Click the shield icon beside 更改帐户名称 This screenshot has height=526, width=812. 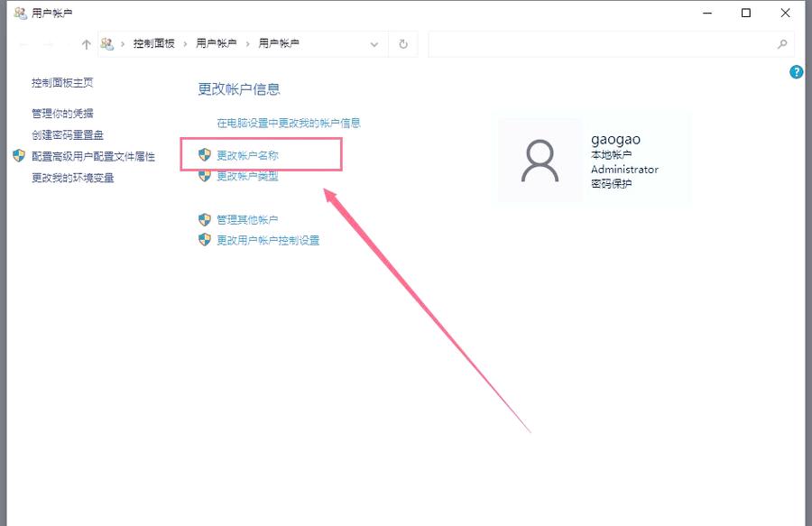[204, 154]
